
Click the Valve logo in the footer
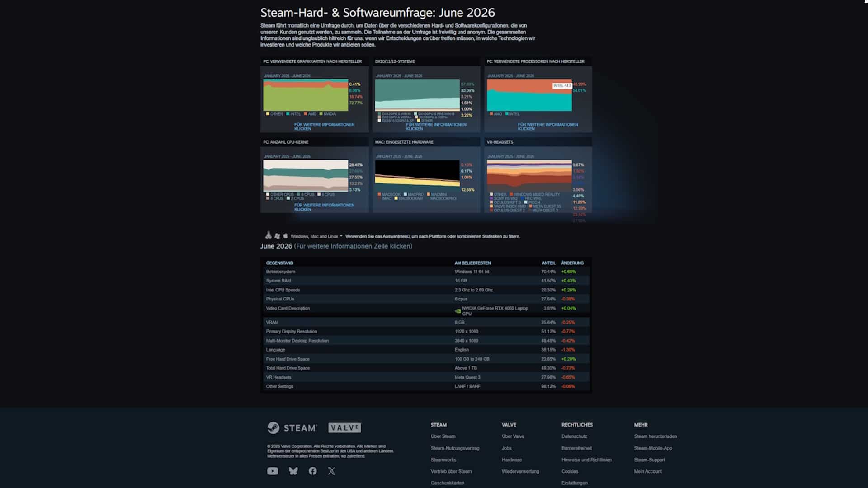coord(344,427)
